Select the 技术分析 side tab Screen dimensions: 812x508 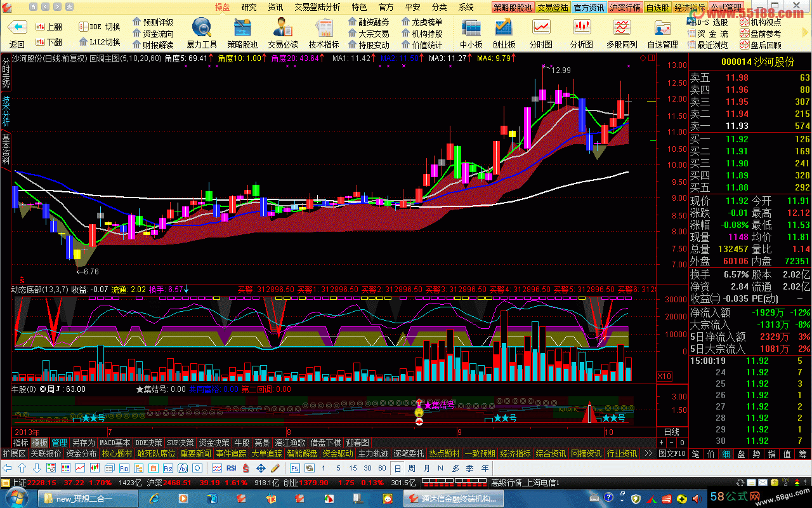[x=6, y=111]
